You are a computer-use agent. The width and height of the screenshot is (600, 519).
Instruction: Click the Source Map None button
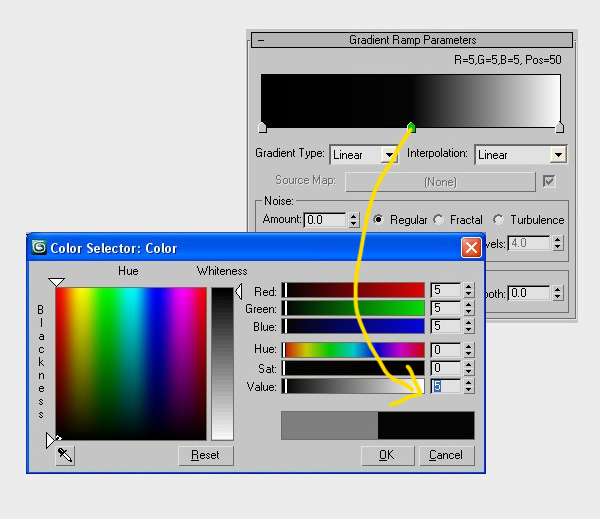pyautogui.click(x=440, y=182)
